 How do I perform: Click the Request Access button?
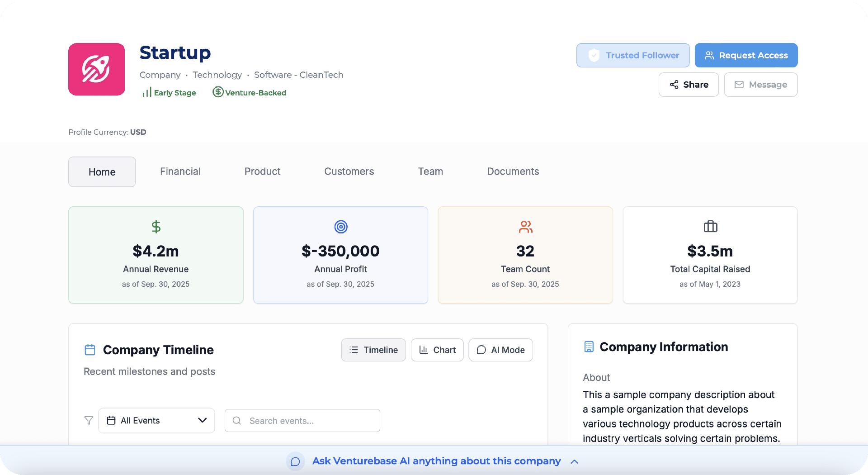tap(746, 55)
